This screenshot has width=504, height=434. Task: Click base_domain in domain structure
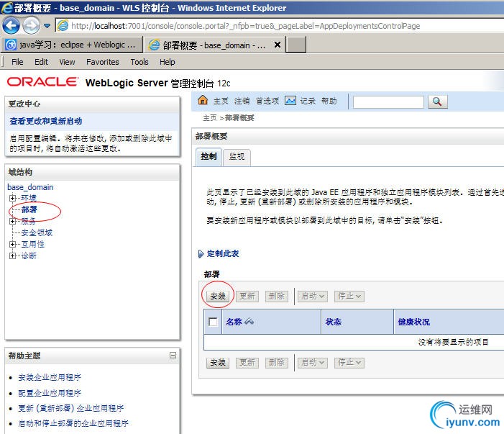(30, 187)
